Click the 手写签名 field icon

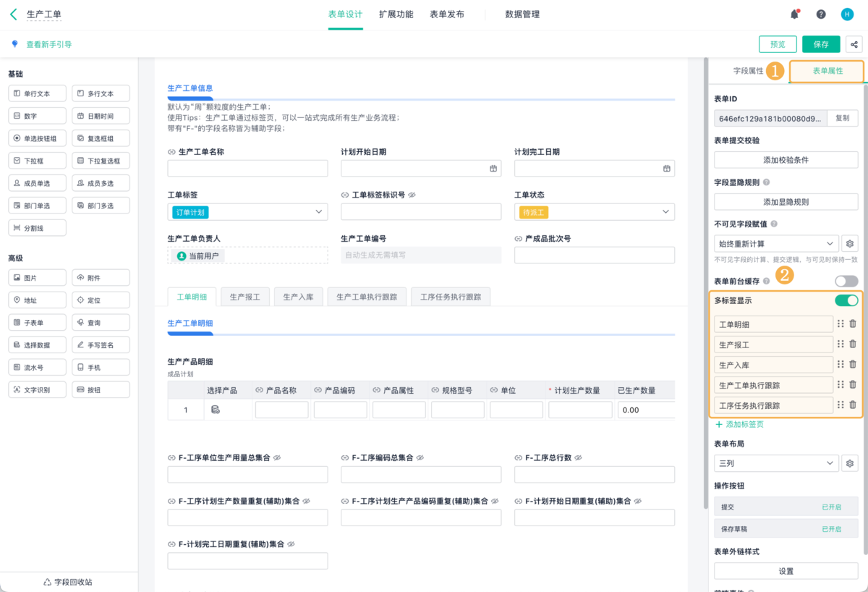pyautogui.click(x=101, y=344)
